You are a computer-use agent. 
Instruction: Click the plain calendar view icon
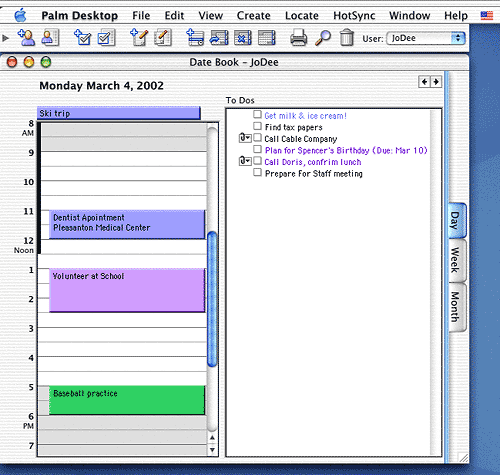(x=267, y=38)
